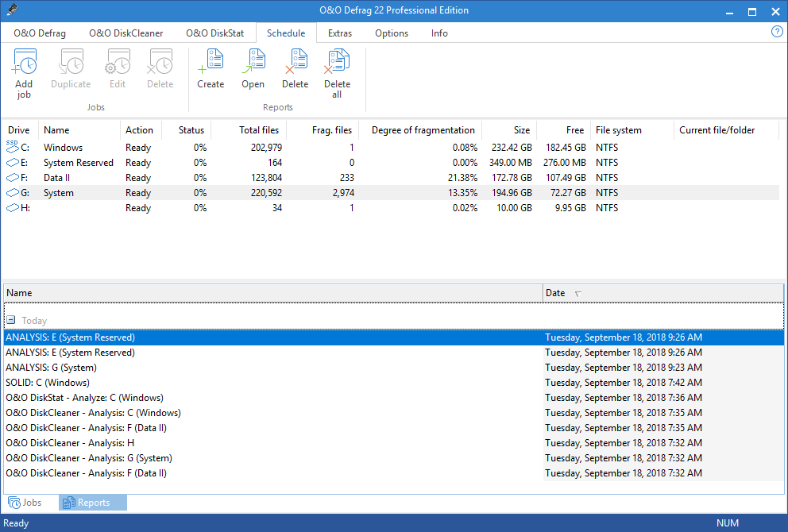Click the 21.38% fragmentation value
This screenshot has height=532, width=788.
(x=462, y=178)
